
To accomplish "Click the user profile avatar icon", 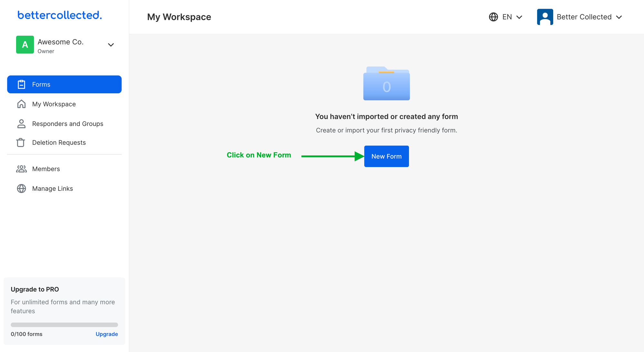I will point(544,16).
